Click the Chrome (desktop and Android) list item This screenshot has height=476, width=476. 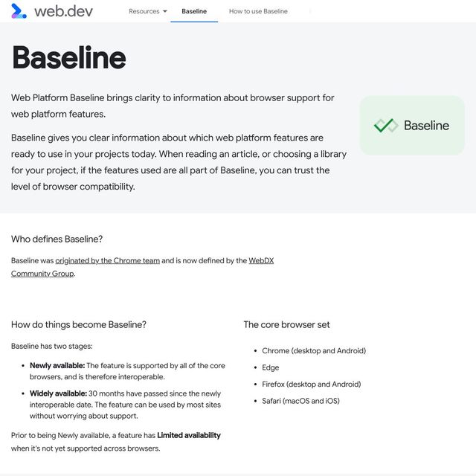coord(314,350)
